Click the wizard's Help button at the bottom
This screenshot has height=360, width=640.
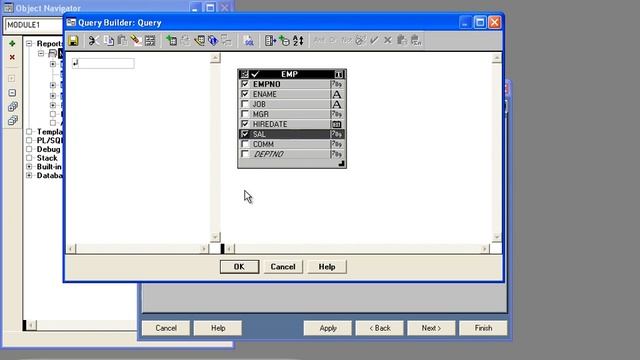coord(218,328)
